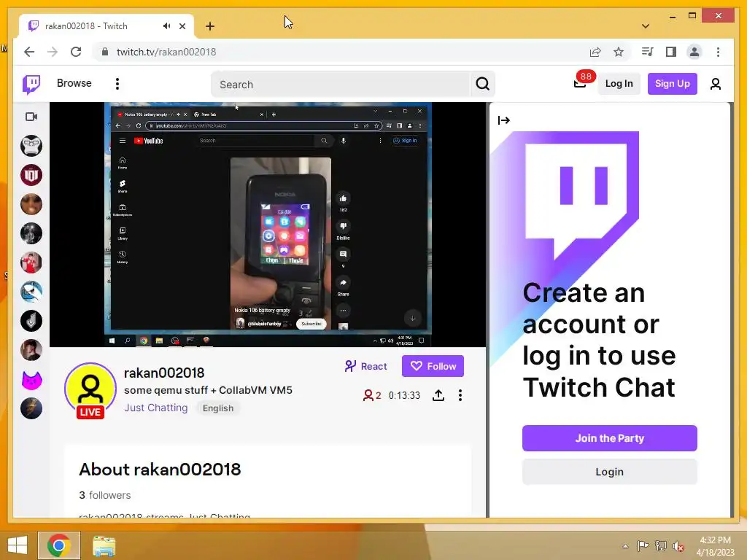Click the 3 followers text

click(x=105, y=495)
